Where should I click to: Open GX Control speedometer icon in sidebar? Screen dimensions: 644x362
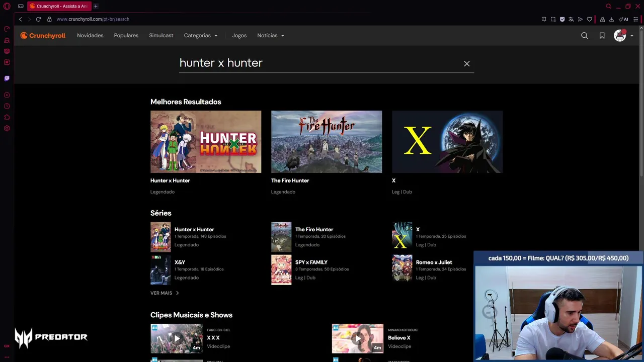click(7, 29)
